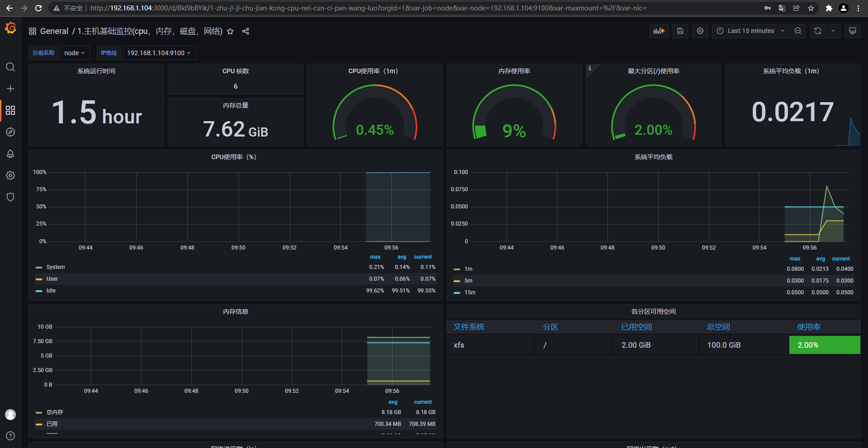Open the Configuration gear in sidebar

coord(10,175)
